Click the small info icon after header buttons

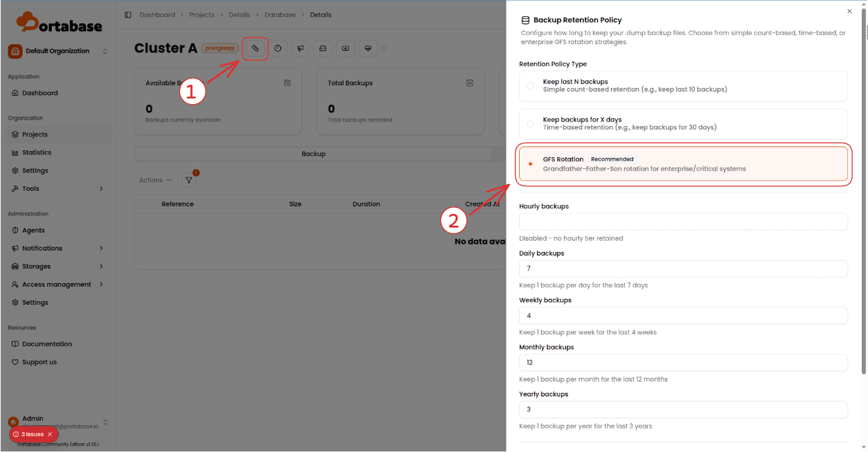(x=384, y=48)
